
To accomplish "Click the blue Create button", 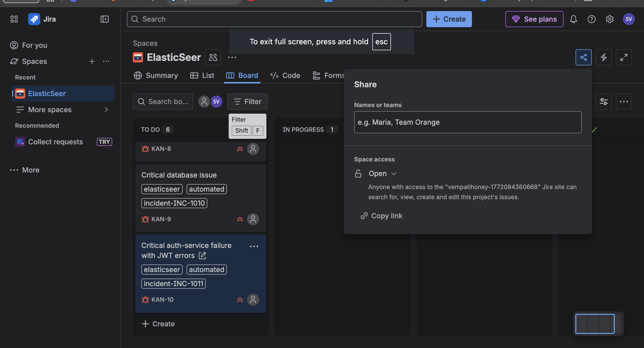I will (449, 19).
